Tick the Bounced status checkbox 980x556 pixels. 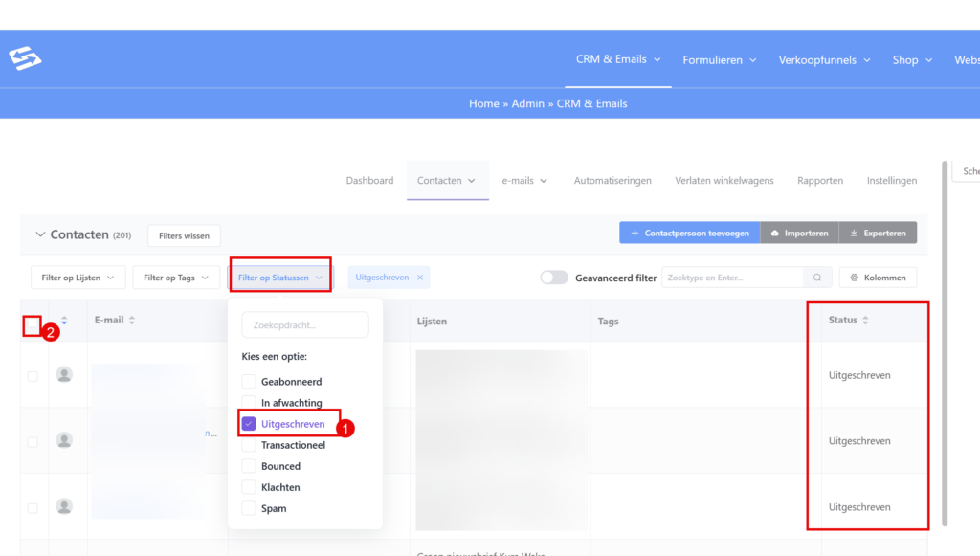click(249, 466)
